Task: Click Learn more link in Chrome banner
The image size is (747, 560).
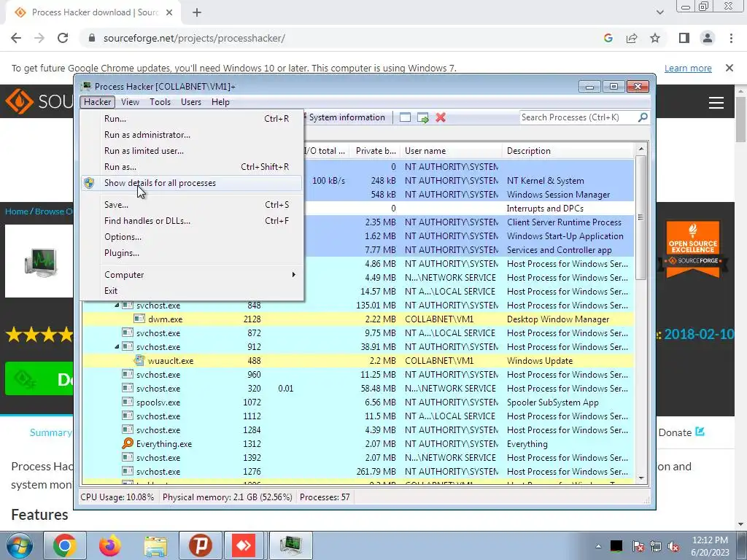Action: [x=688, y=68]
